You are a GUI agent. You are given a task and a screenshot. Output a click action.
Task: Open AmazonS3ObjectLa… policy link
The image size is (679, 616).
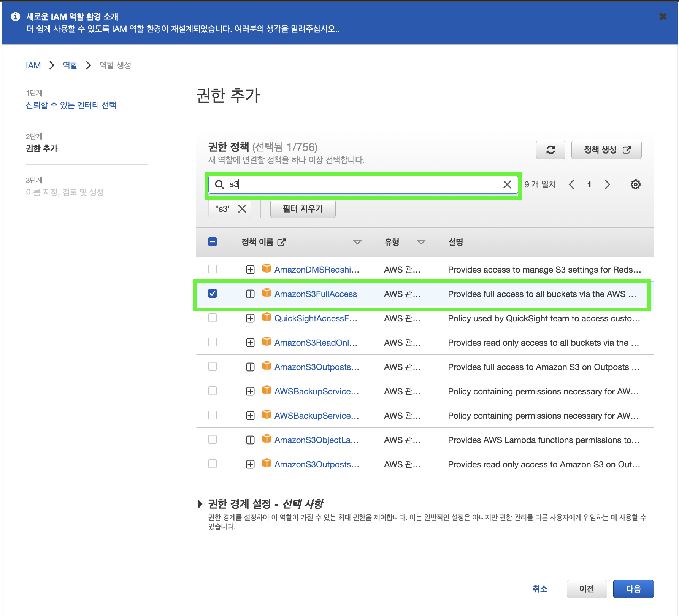tap(317, 440)
